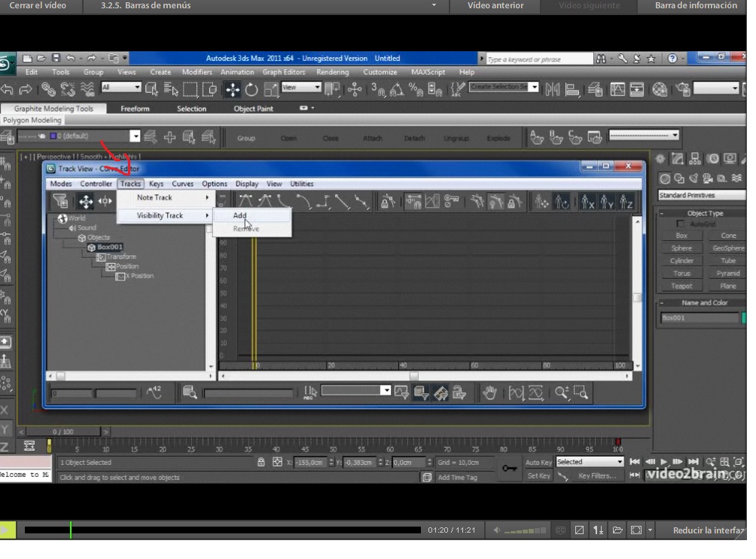The height and width of the screenshot is (559, 756).
Task: Click Show Keyable Icons key button
Action: coord(451,201)
